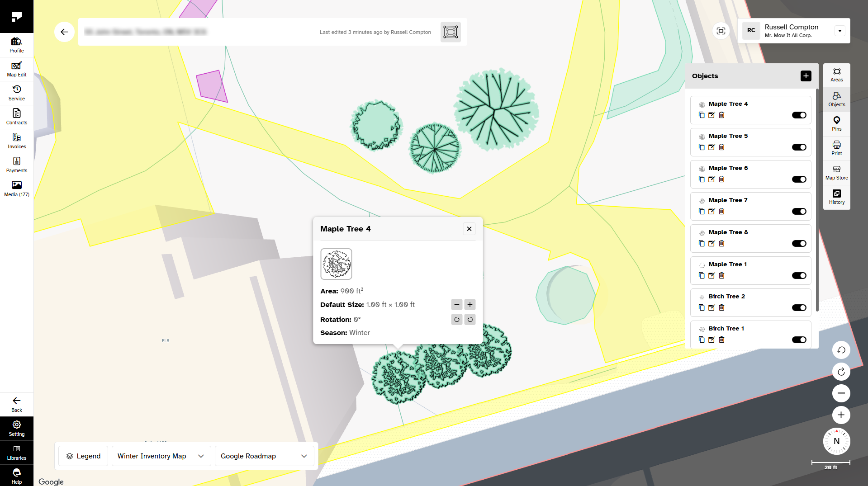Switch off Birch Tree 1 visibility
This screenshot has width=868, height=486.
click(799, 340)
